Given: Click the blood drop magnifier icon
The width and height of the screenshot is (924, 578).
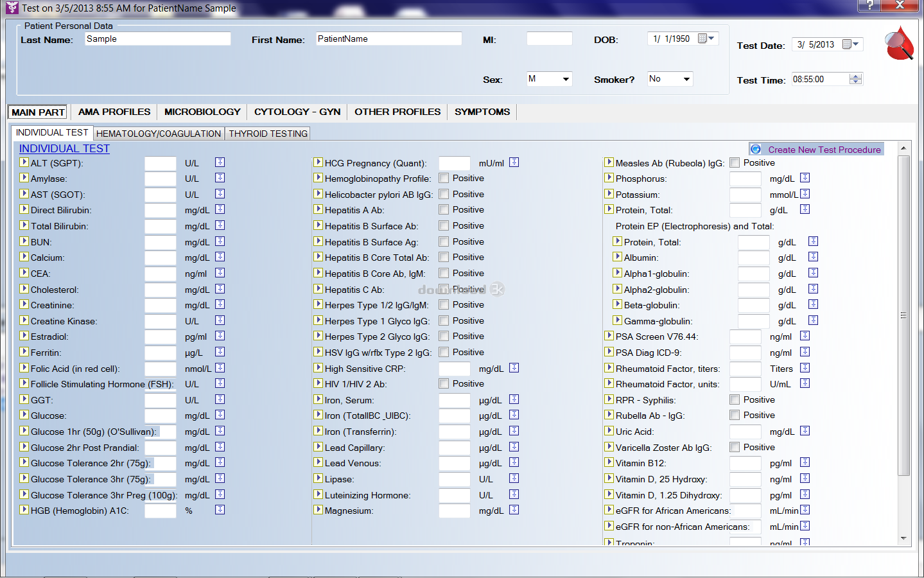Looking at the screenshot, I should pos(899,44).
